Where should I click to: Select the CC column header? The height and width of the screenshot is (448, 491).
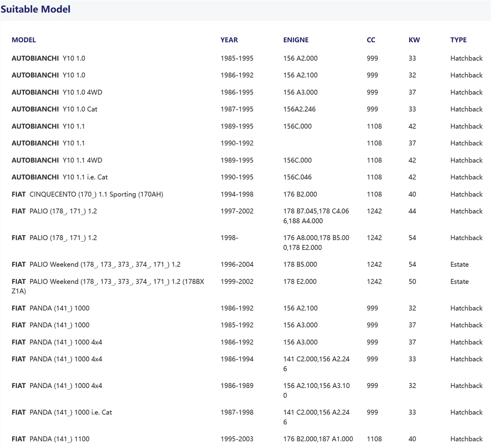pyautogui.click(x=371, y=40)
